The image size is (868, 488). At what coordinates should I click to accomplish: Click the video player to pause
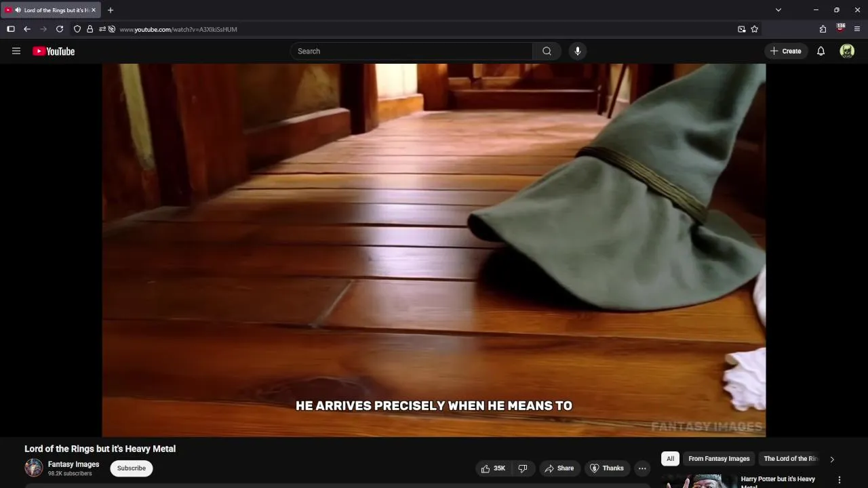434,250
